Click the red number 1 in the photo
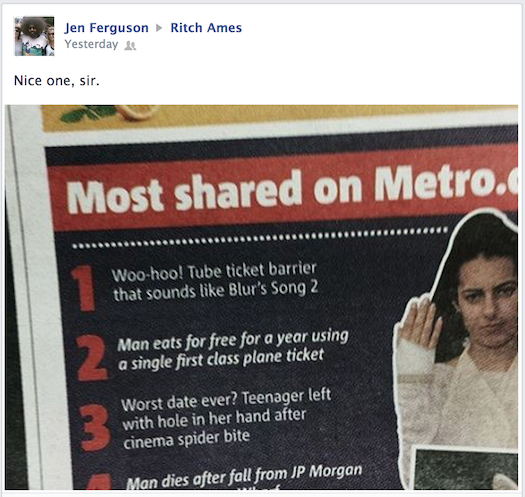Screen dimensions: 525x497 pos(84,288)
